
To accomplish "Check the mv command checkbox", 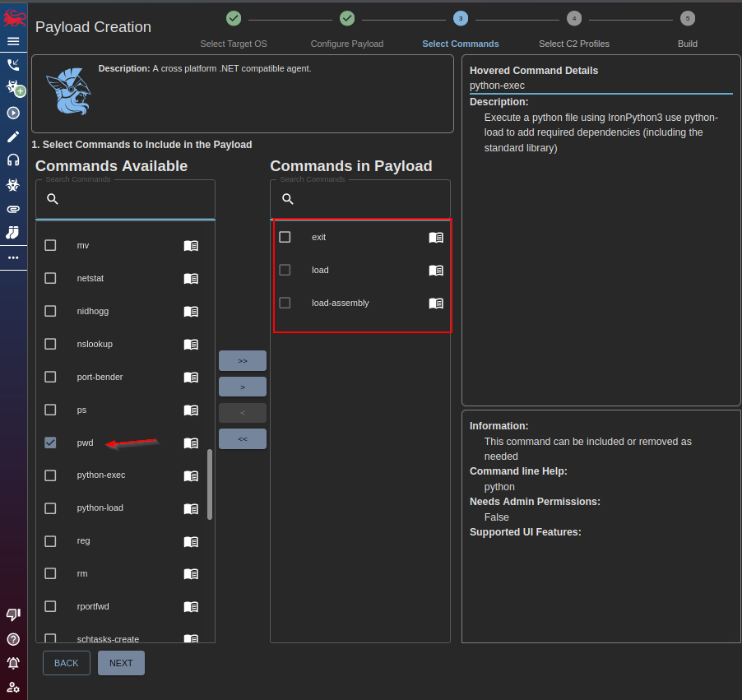I will point(50,245).
